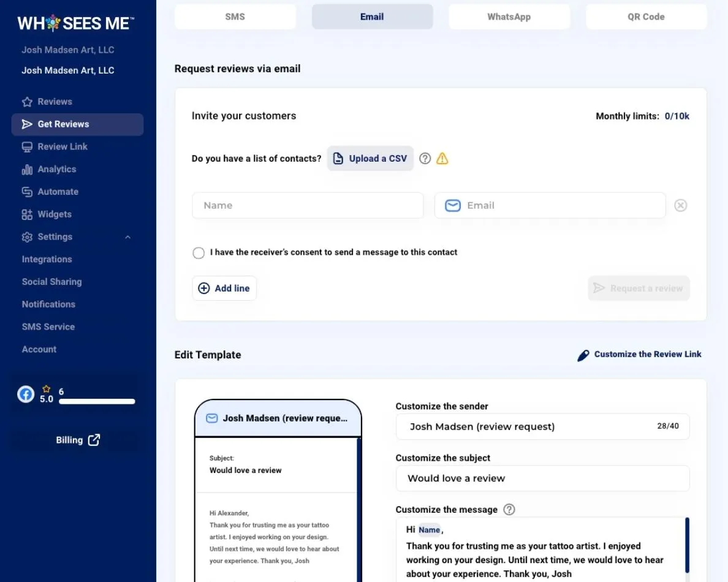728x582 pixels.
Task: Click the Upload a CSV button
Action: coord(370,159)
